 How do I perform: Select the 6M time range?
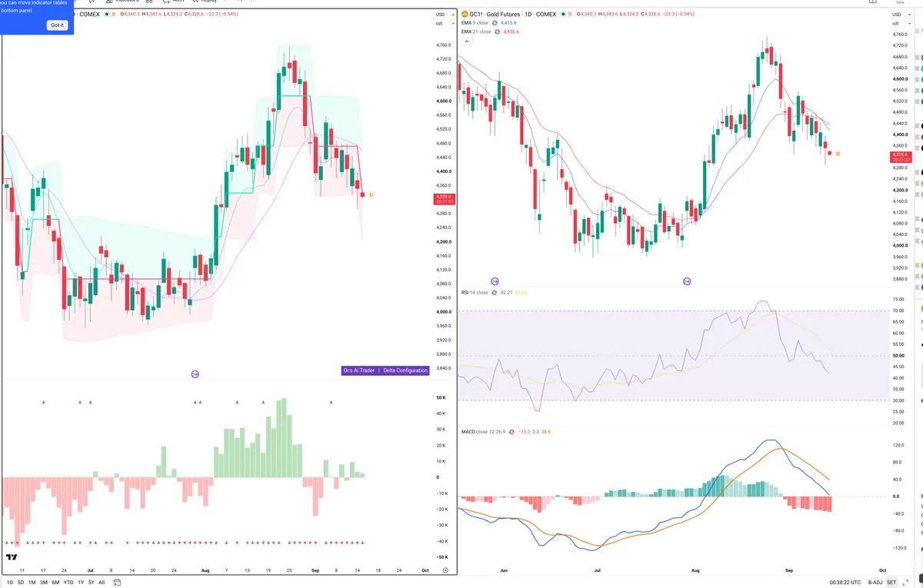pyautogui.click(x=55, y=583)
